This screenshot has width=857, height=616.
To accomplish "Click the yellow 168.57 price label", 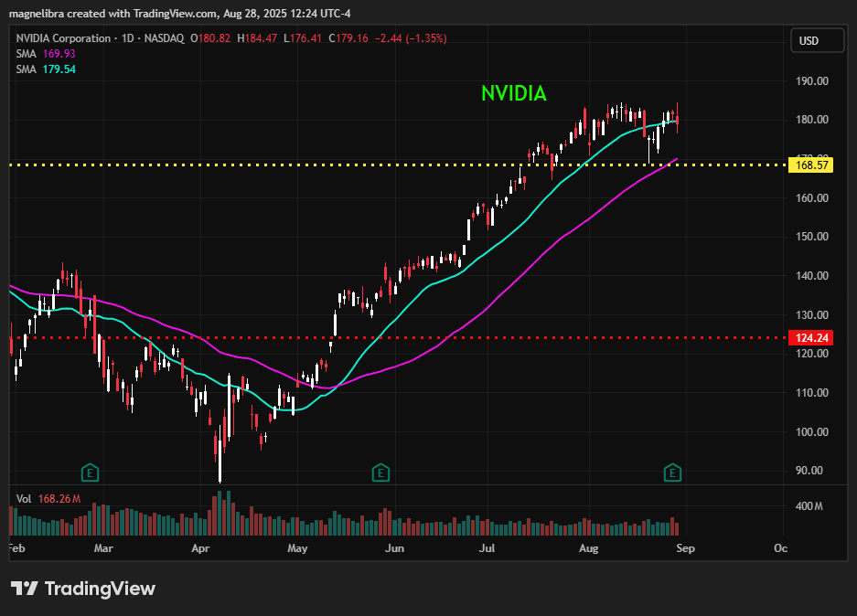I will point(811,165).
